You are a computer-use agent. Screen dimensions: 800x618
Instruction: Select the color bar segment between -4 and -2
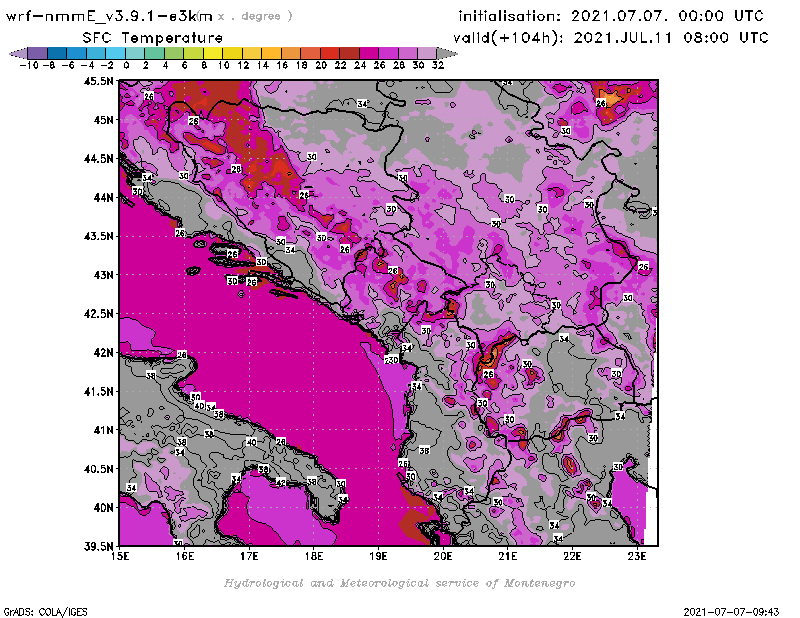click(95, 53)
